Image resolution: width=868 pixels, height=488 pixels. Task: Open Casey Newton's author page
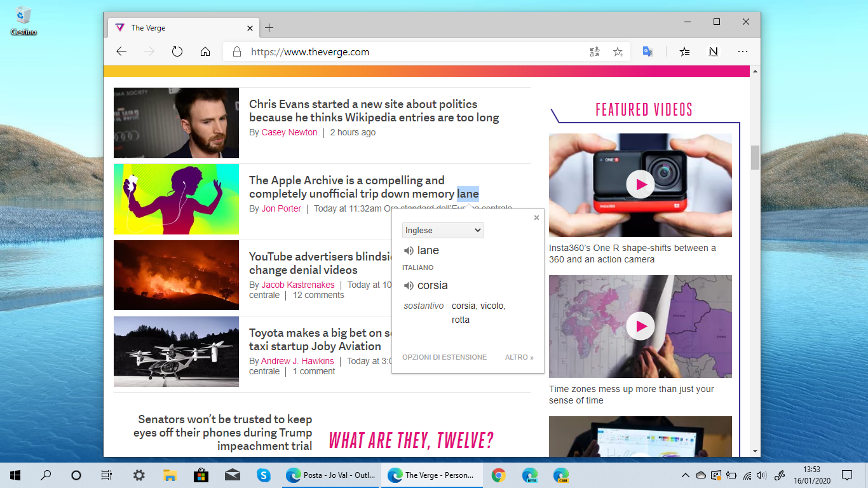pyautogui.click(x=289, y=132)
